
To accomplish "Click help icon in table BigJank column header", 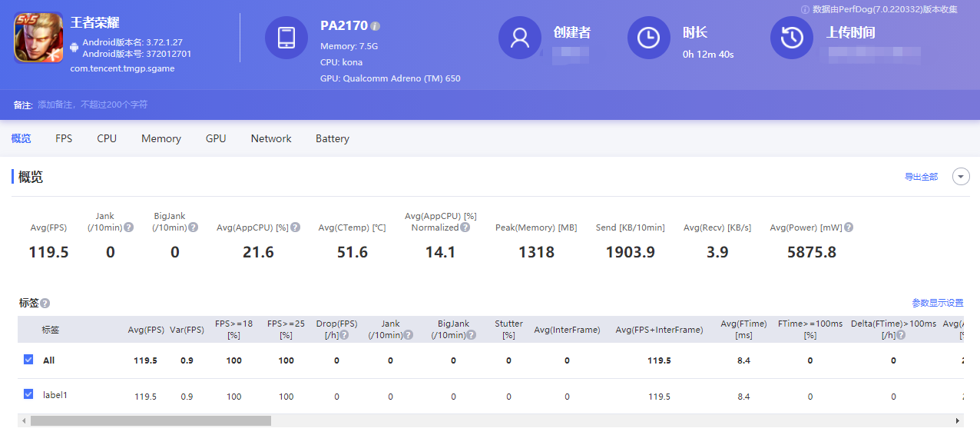I will pos(472,335).
